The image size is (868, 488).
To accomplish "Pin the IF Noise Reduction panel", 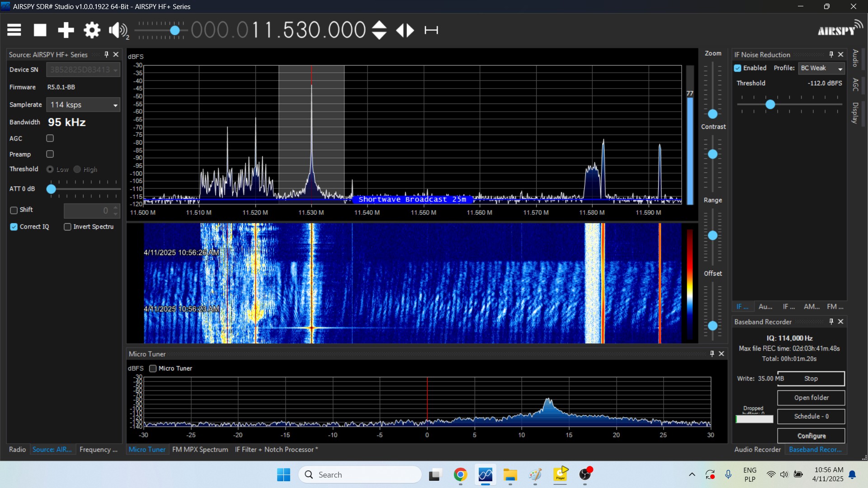I will pyautogui.click(x=831, y=54).
